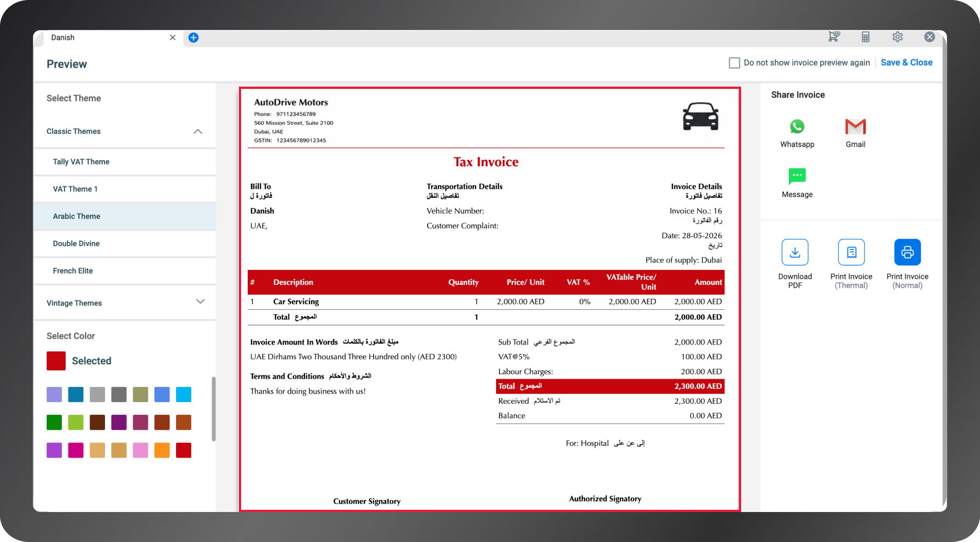The image size is (980, 542).
Task: Pick the light pink color swatch
Action: [x=141, y=450]
